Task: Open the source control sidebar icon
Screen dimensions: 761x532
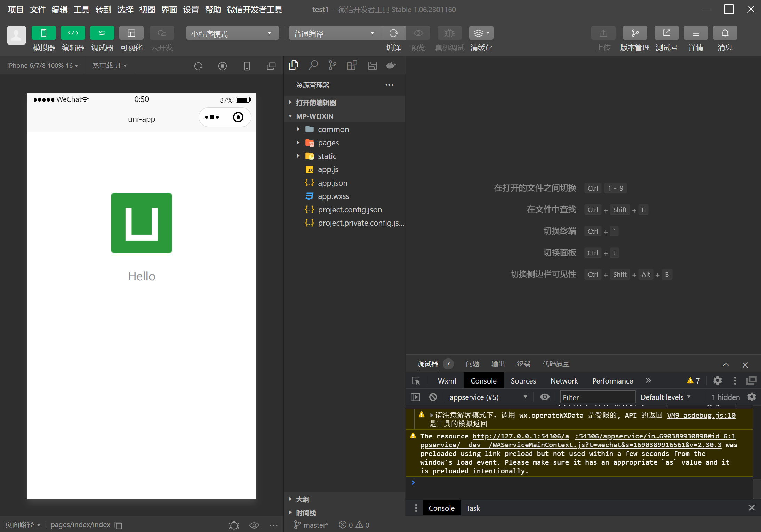Action: [x=333, y=65]
